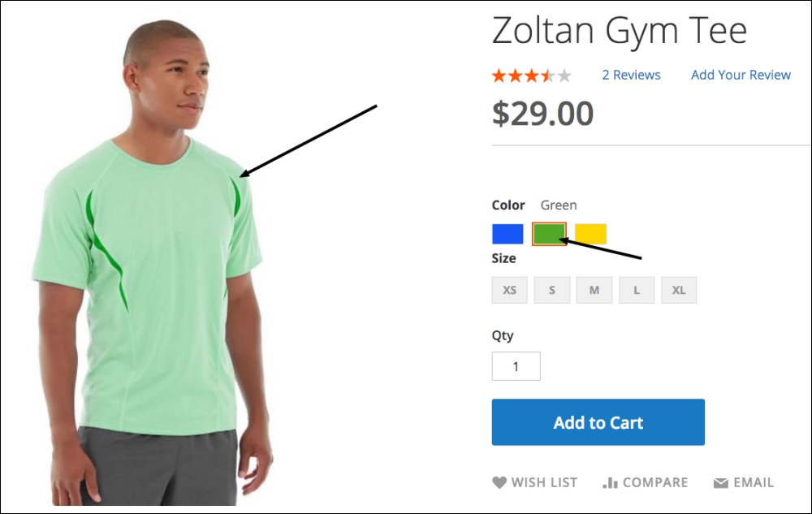The image size is (812, 514).
Task: Click the WISH LIST text link
Action: click(x=544, y=482)
